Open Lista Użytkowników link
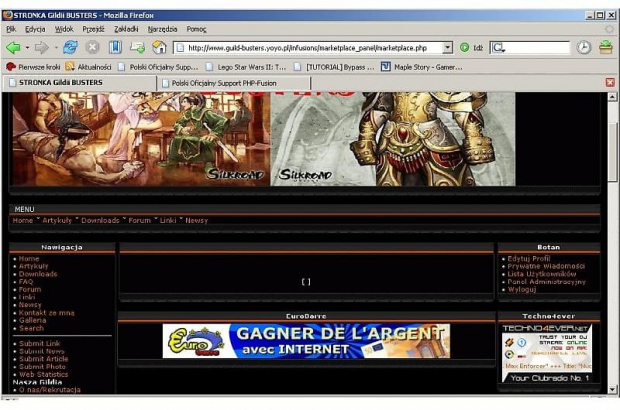Image resolution: width=620 pixels, height=410 pixels. [542, 274]
